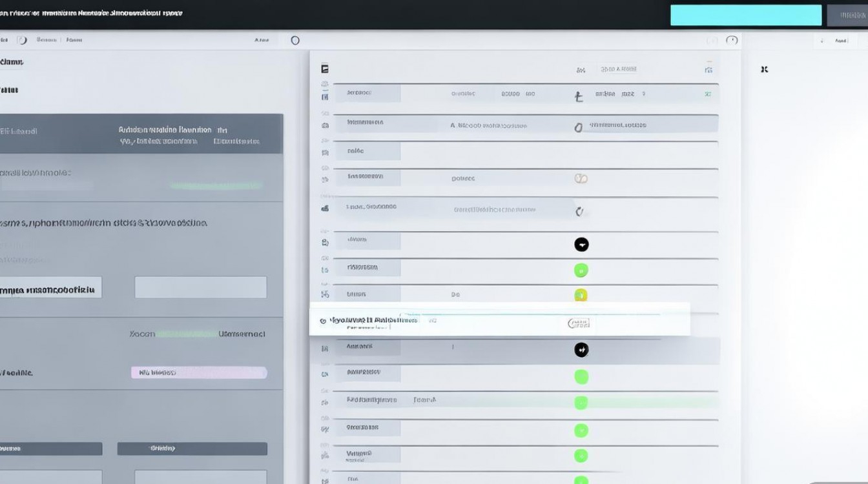Screen dimensions: 868x484
Task: Click the small green icon at the first row's right end
Action: pos(708,94)
